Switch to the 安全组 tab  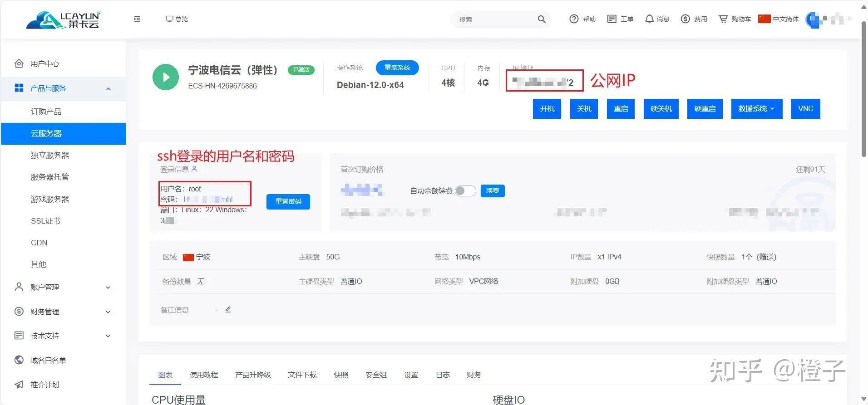click(x=376, y=375)
